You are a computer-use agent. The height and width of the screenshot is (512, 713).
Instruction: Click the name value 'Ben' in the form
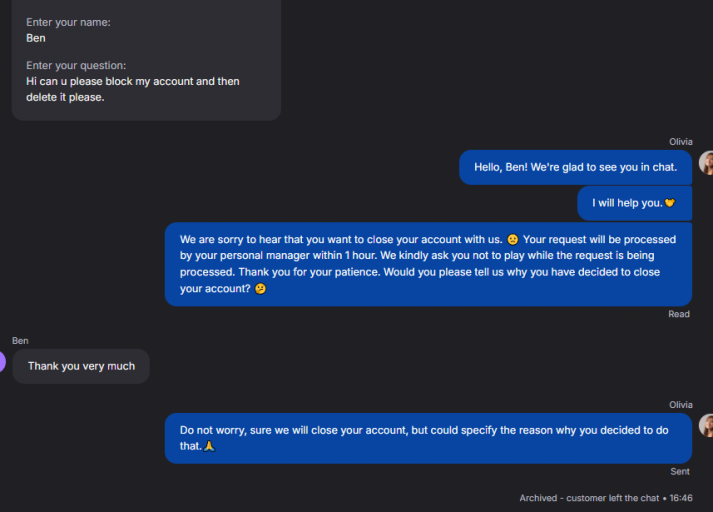coord(36,38)
